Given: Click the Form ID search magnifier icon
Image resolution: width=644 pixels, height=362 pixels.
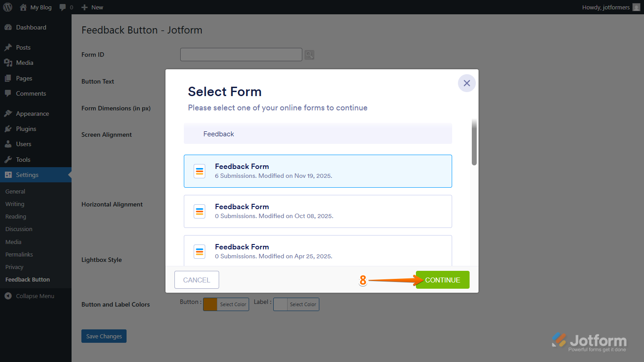Looking at the screenshot, I should tap(309, 55).
